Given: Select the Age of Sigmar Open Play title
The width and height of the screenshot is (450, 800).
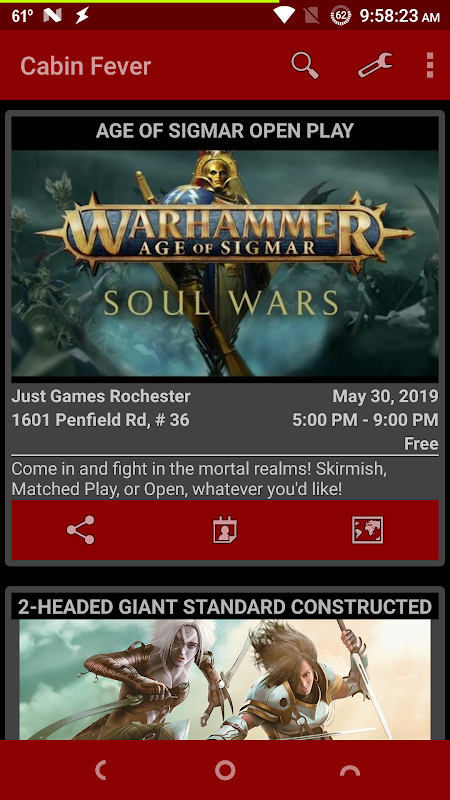Looking at the screenshot, I should click(x=224, y=131).
